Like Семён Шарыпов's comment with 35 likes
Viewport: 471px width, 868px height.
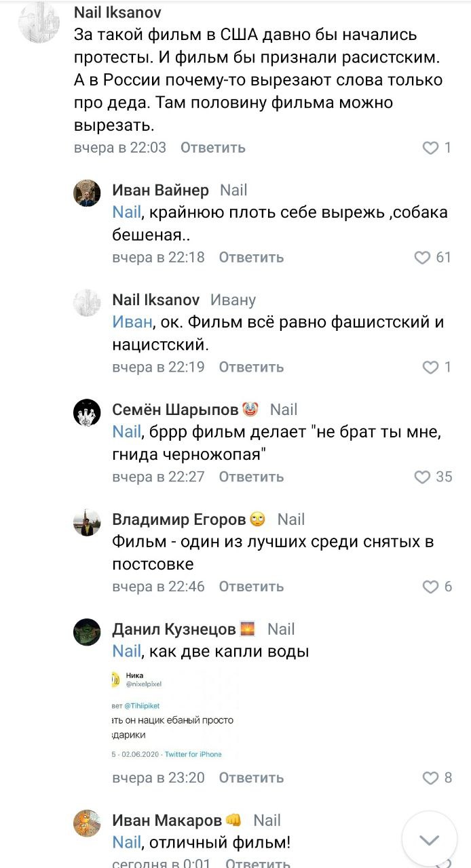click(x=422, y=477)
